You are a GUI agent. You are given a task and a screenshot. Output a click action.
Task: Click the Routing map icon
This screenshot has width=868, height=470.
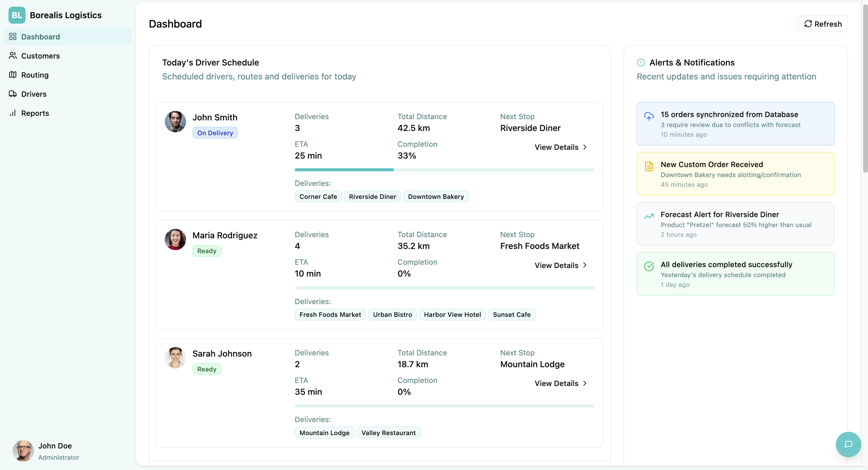pyautogui.click(x=13, y=75)
